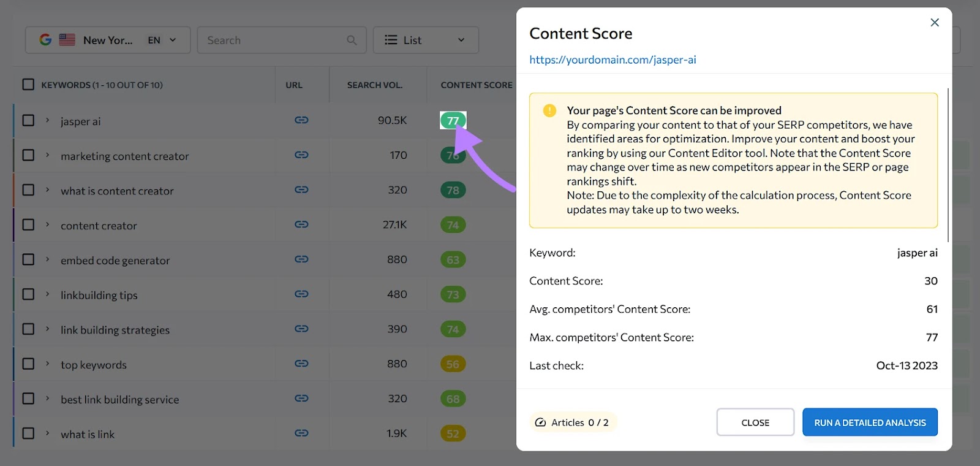This screenshot has width=980, height=466.
Task: Check the best link building service checkbox
Action: coord(28,399)
